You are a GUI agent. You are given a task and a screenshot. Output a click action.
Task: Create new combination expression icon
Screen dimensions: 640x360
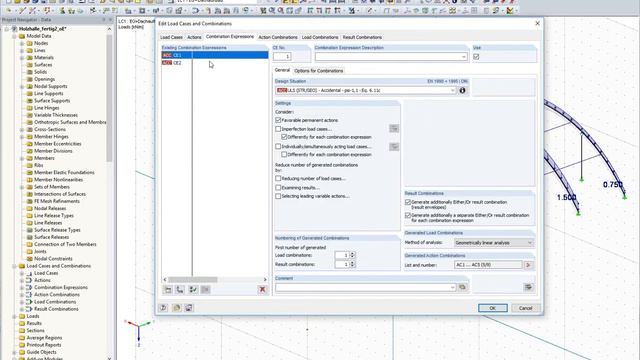point(168,289)
